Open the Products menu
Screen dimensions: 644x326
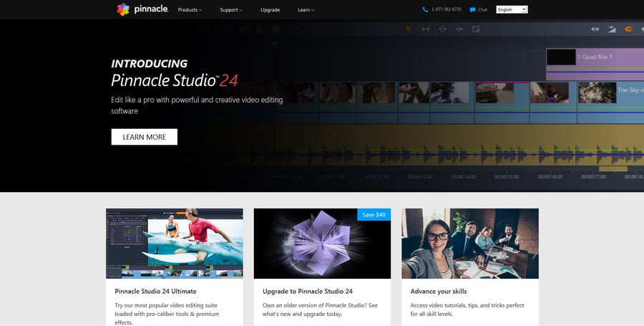tap(190, 10)
